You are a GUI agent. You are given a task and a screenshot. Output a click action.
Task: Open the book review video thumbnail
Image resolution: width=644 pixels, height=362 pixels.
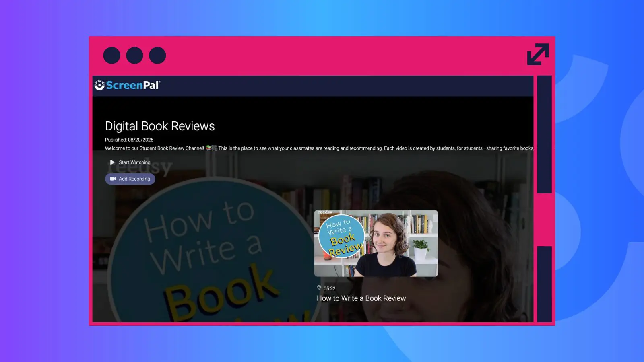pyautogui.click(x=376, y=243)
